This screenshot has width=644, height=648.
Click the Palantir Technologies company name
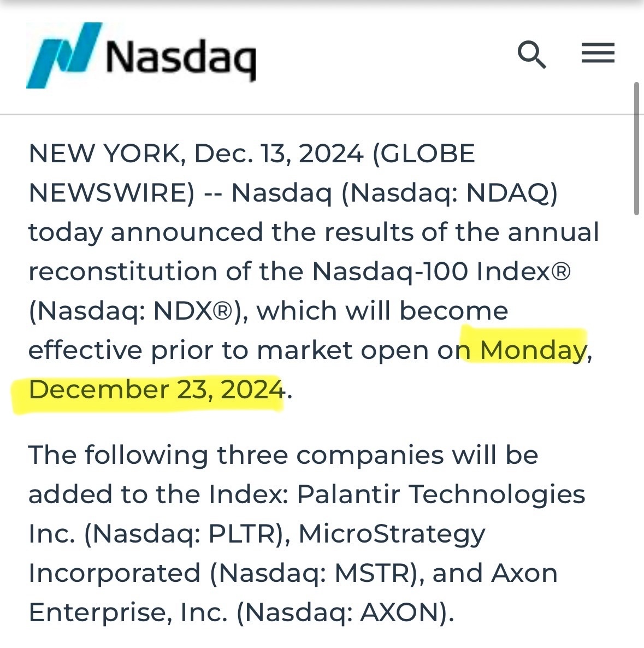click(441, 494)
